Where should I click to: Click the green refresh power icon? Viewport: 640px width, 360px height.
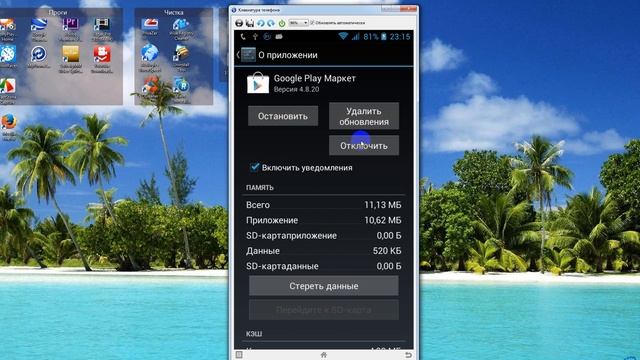[x=282, y=23]
